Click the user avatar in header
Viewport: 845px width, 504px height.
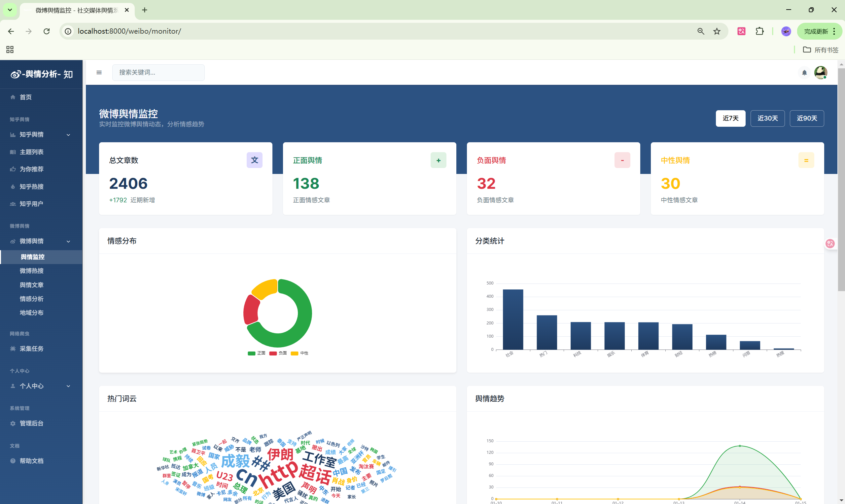coord(821,72)
